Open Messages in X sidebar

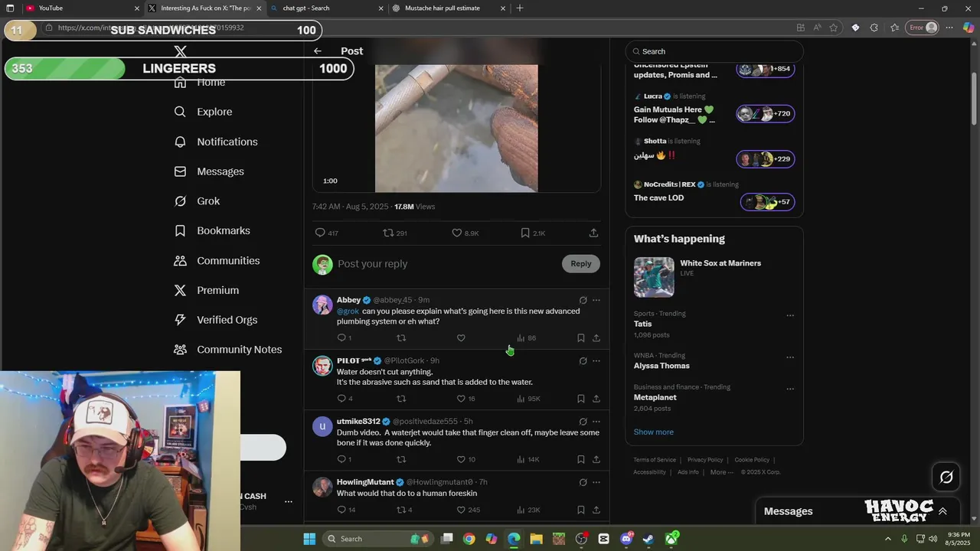pos(209,171)
